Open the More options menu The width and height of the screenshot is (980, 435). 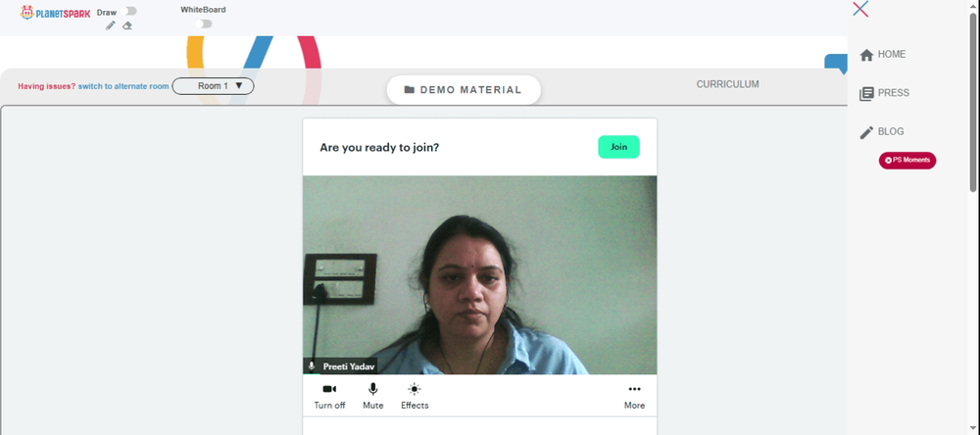[634, 396]
